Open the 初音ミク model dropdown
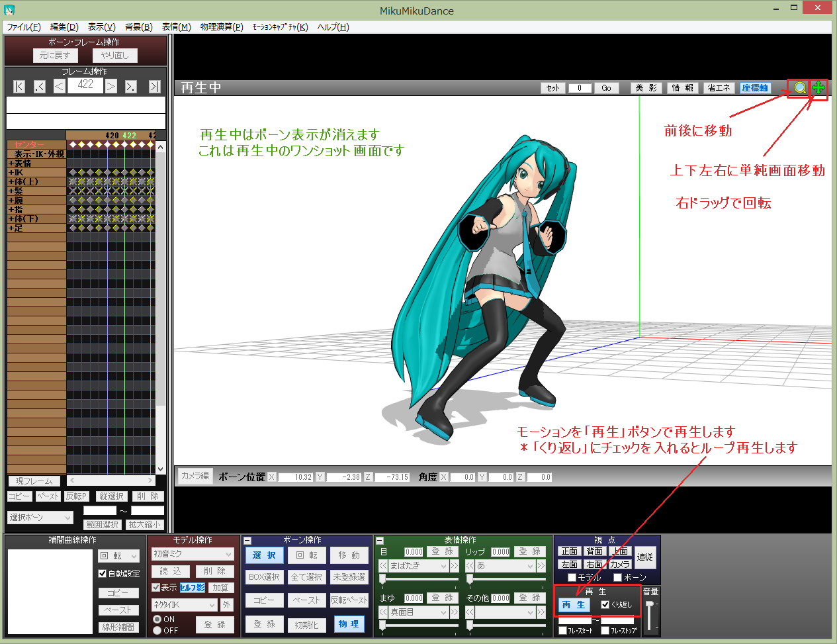 pyautogui.click(x=193, y=554)
